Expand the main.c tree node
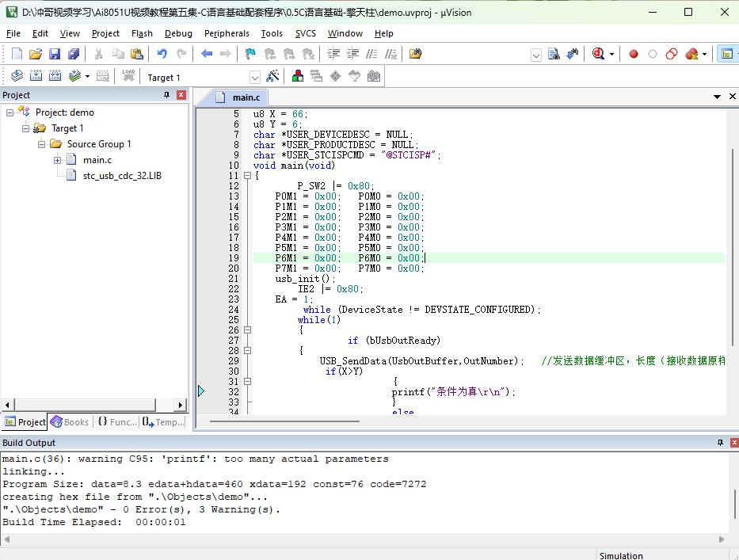The image size is (739, 560). [x=58, y=160]
